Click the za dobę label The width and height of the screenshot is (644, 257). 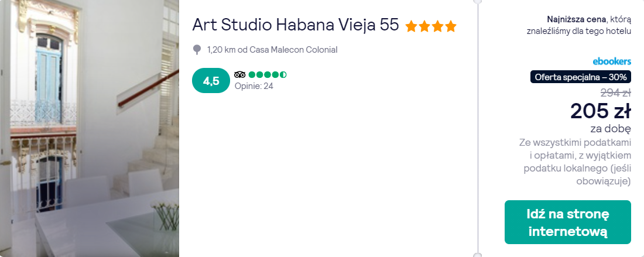click(x=610, y=129)
